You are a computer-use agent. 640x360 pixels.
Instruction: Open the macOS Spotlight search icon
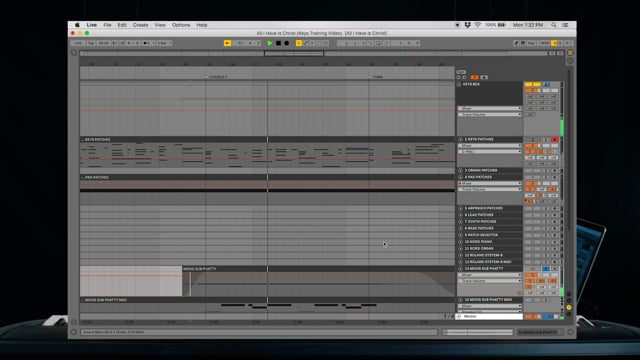point(554,25)
